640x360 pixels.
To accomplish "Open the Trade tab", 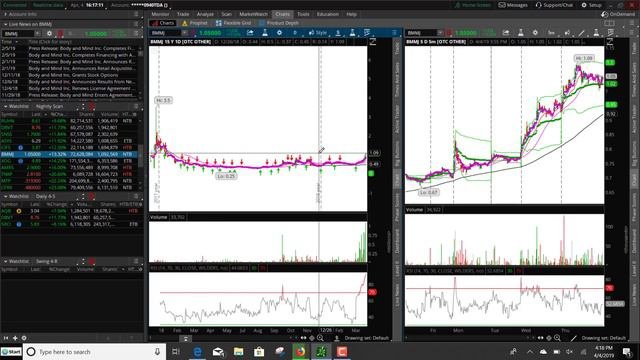I will click(183, 14).
